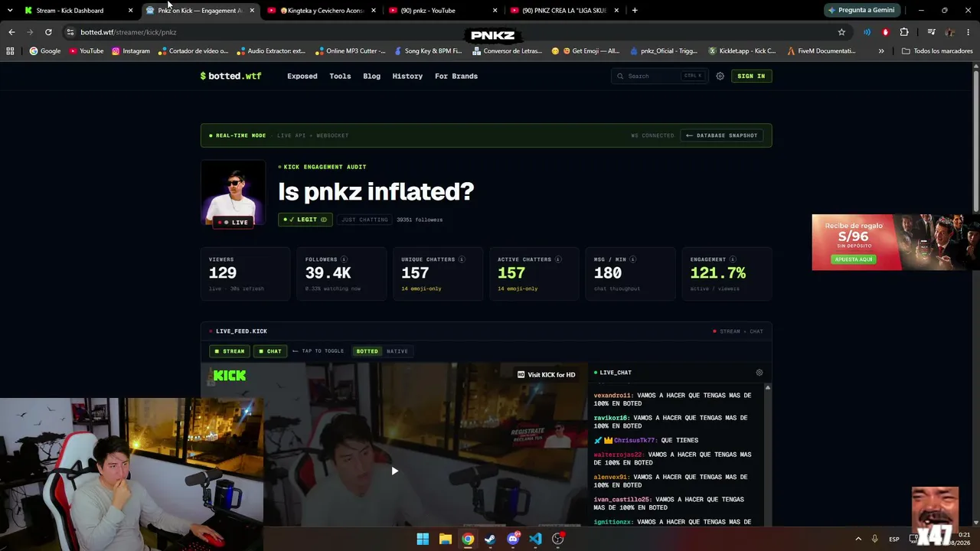Switch to PNKZ CREA LA LIGA tab

pyautogui.click(x=565, y=11)
